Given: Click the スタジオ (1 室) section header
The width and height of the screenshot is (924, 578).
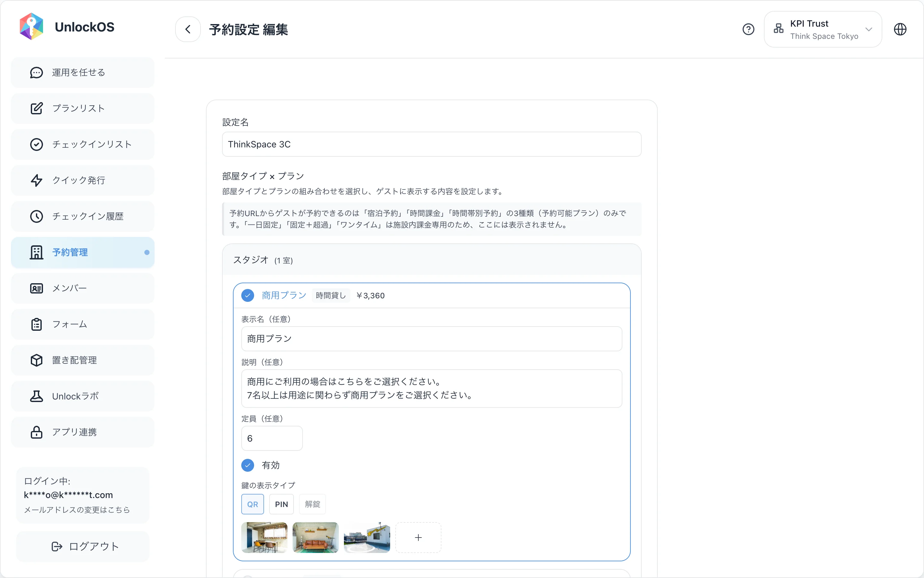Looking at the screenshot, I should (432, 260).
